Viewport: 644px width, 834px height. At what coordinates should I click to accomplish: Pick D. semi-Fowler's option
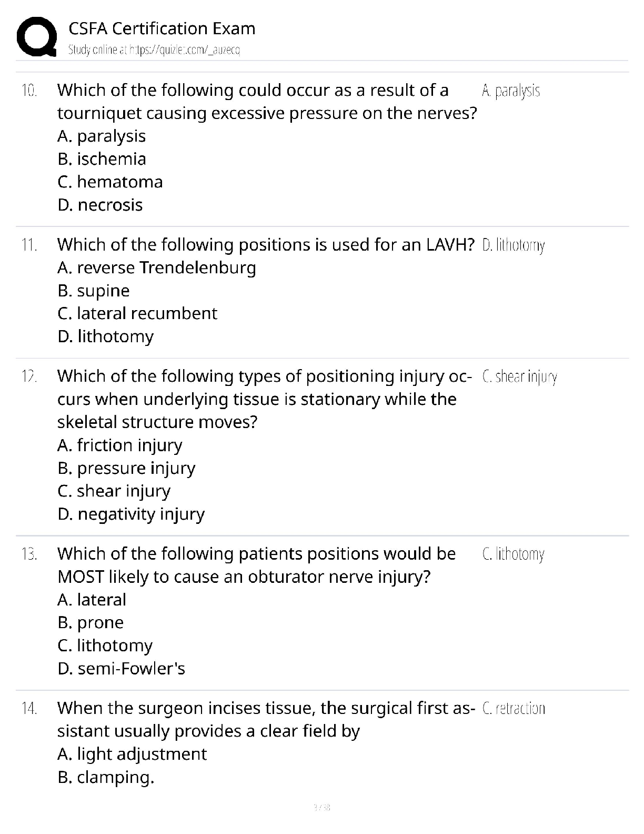(122, 669)
